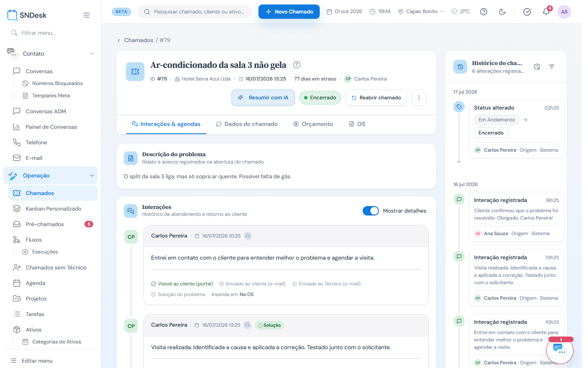
Task: Open Números Bloqueados submenu item
Action: [58, 83]
